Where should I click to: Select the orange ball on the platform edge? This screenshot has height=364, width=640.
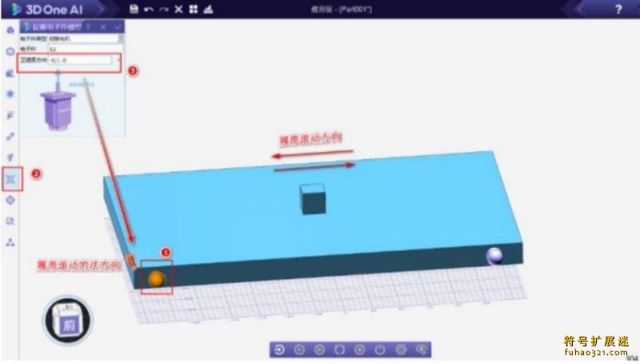156,278
